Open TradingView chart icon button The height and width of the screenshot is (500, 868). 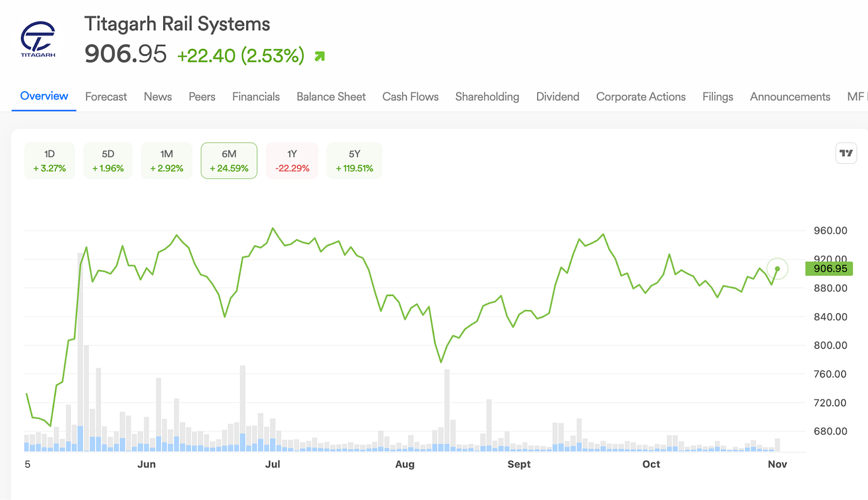click(846, 153)
